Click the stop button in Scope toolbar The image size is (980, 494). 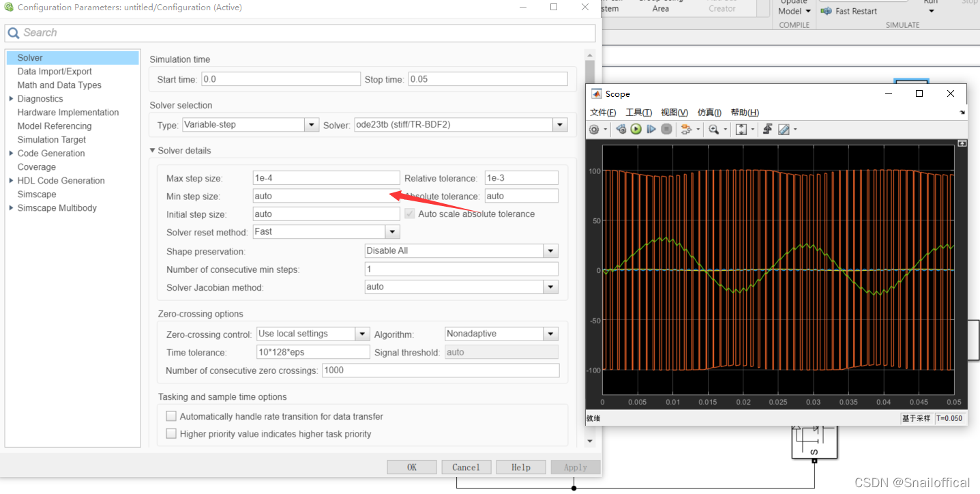pos(667,129)
